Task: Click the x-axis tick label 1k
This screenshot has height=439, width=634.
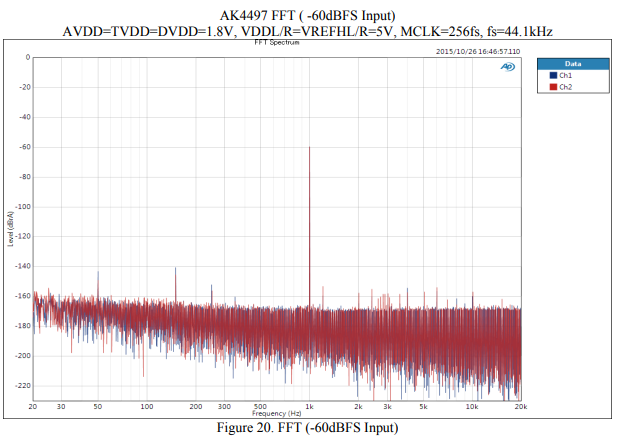Action: click(309, 407)
